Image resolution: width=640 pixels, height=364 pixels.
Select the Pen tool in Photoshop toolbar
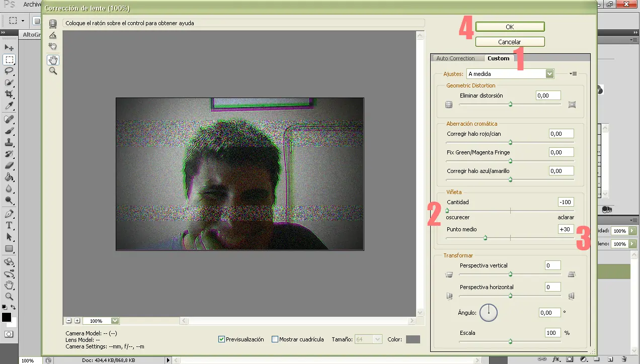click(x=9, y=214)
